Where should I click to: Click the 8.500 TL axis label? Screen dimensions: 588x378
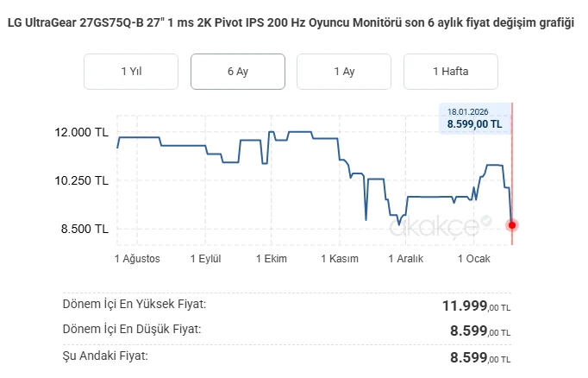83,229
